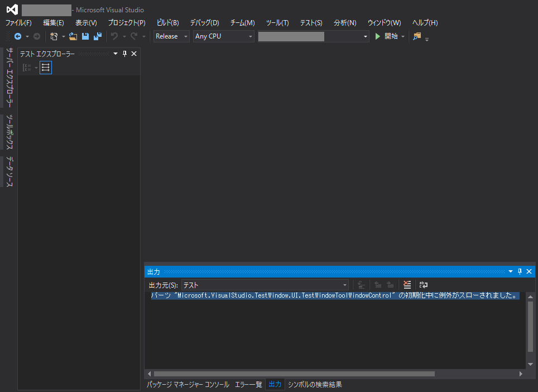Open the startup project dropdown
Screen dimensions: 538x392
pyautogui.click(x=313, y=36)
